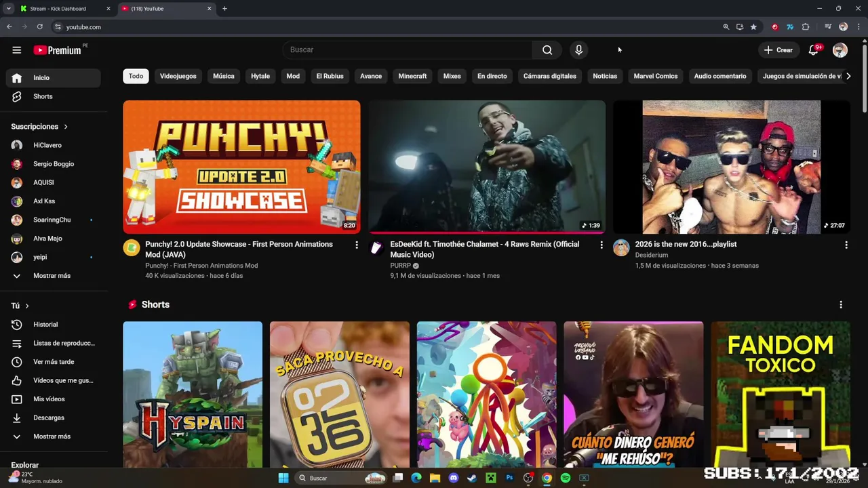Click the PURRP channel avatar
The height and width of the screenshot is (488, 868).
(376, 248)
